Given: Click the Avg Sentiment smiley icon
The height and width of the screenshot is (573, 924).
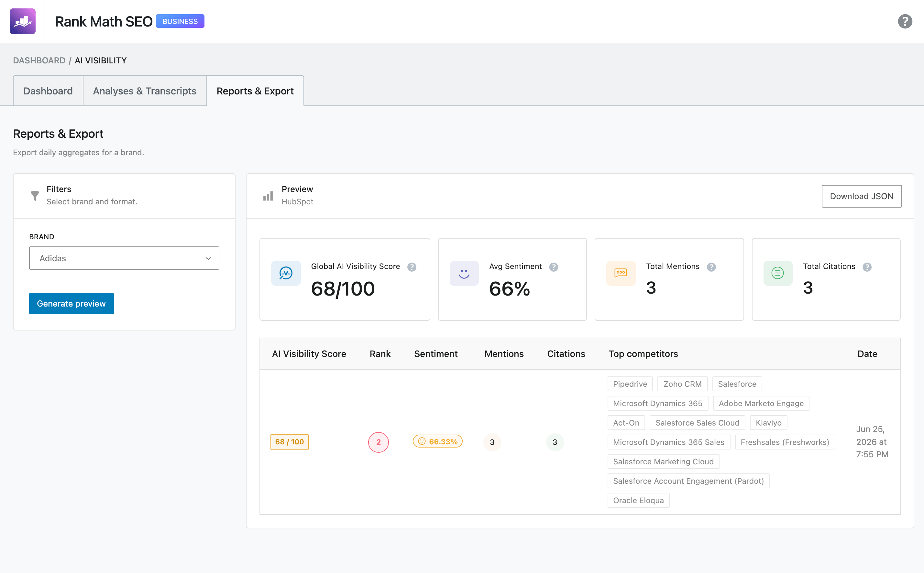Looking at the screenshot, I should click(464, 273).
